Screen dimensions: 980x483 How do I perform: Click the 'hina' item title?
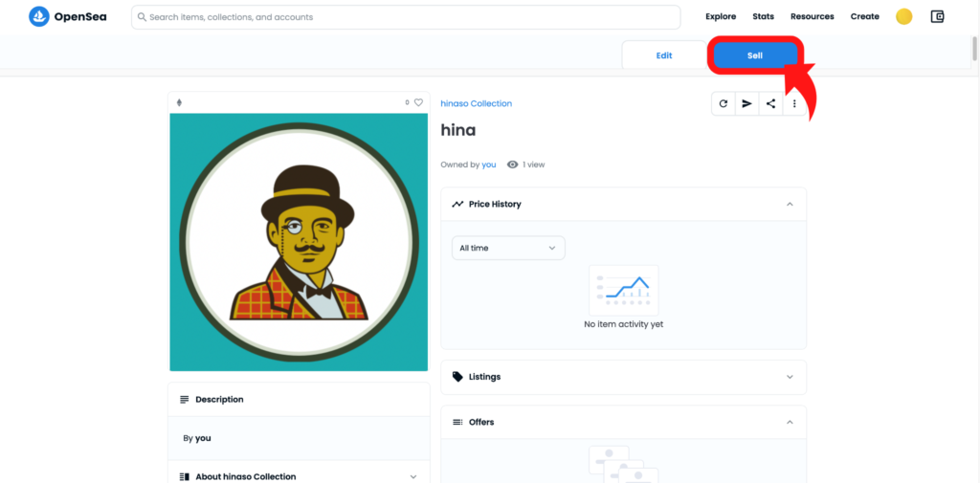[x=458, y=130]
